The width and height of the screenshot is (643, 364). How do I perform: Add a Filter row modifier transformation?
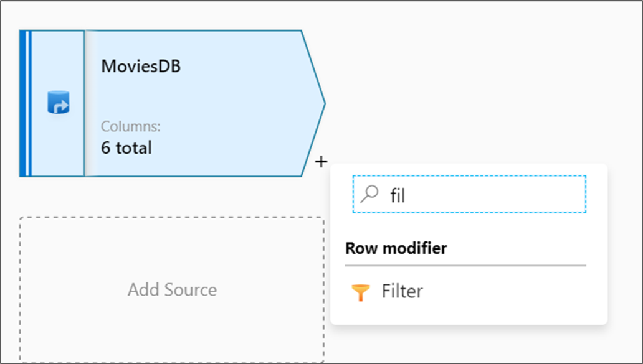[x=402, y=290]
